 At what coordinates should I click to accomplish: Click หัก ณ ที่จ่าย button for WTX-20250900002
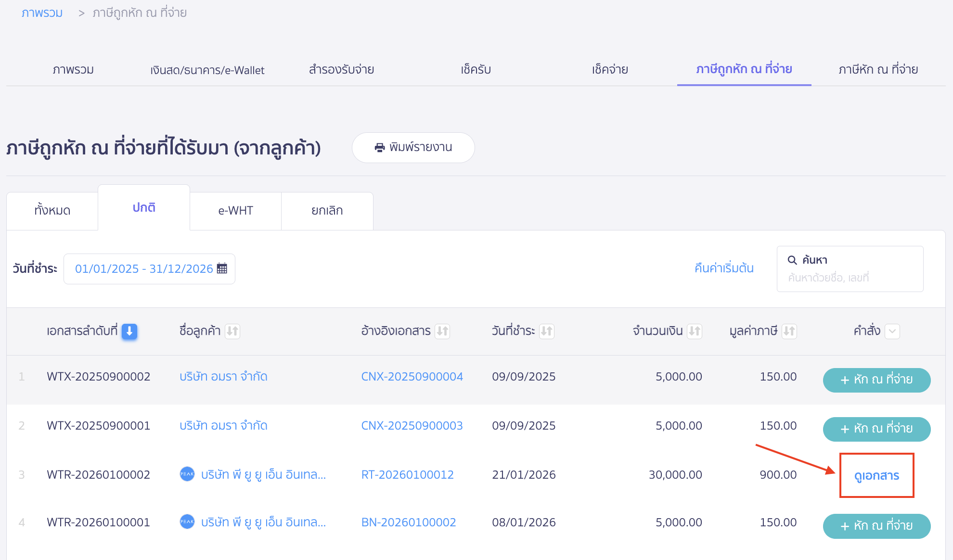876,380
